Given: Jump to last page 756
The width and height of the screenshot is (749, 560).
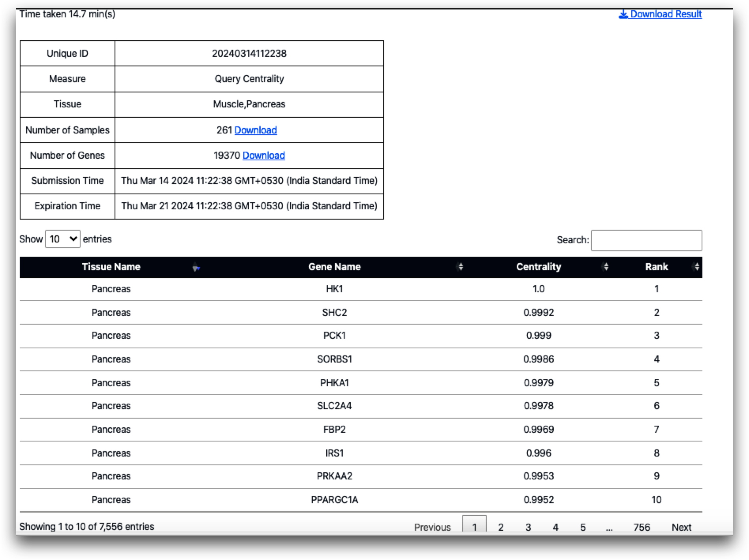Looking at the screenshot, I should point(642,527).
